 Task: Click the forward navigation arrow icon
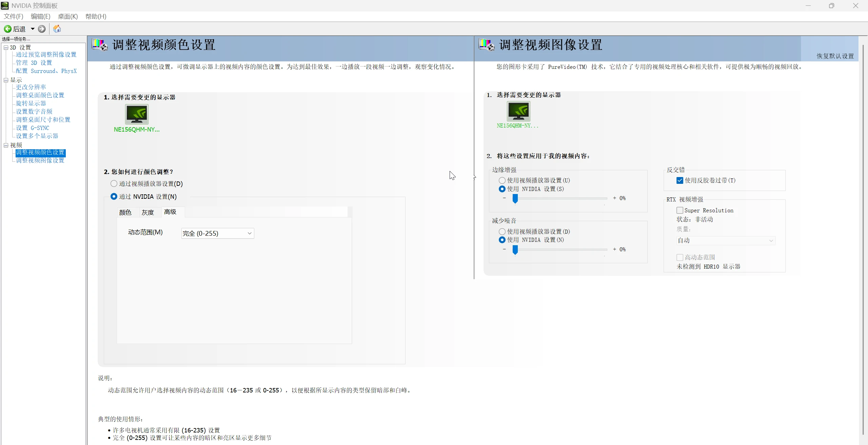pyautogui.click(x=41, y=29)
